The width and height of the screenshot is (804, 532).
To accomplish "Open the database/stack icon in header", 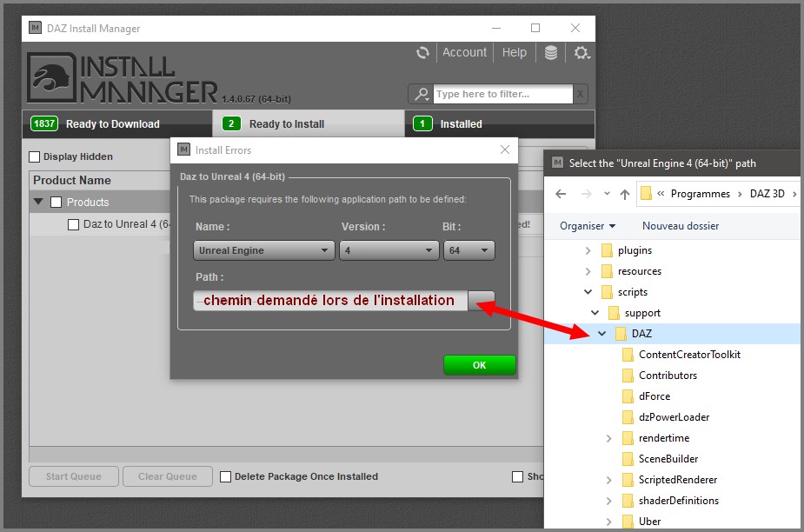I will tap(551, 53).
